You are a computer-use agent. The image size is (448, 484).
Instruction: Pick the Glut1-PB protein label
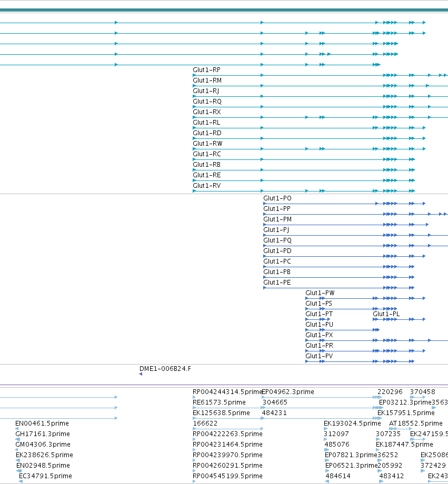click(276, 271)
